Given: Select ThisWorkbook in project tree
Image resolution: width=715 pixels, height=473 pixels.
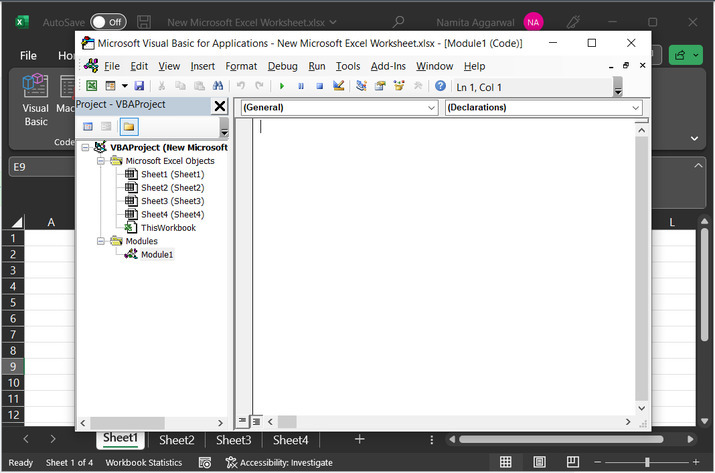Looking at the screenshot, I should click(168, 228).
